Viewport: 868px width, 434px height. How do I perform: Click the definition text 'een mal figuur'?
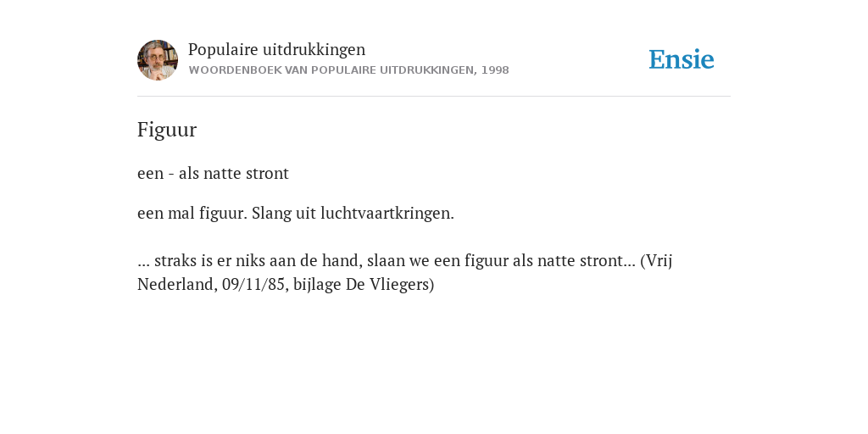click(x=192, y=213)
